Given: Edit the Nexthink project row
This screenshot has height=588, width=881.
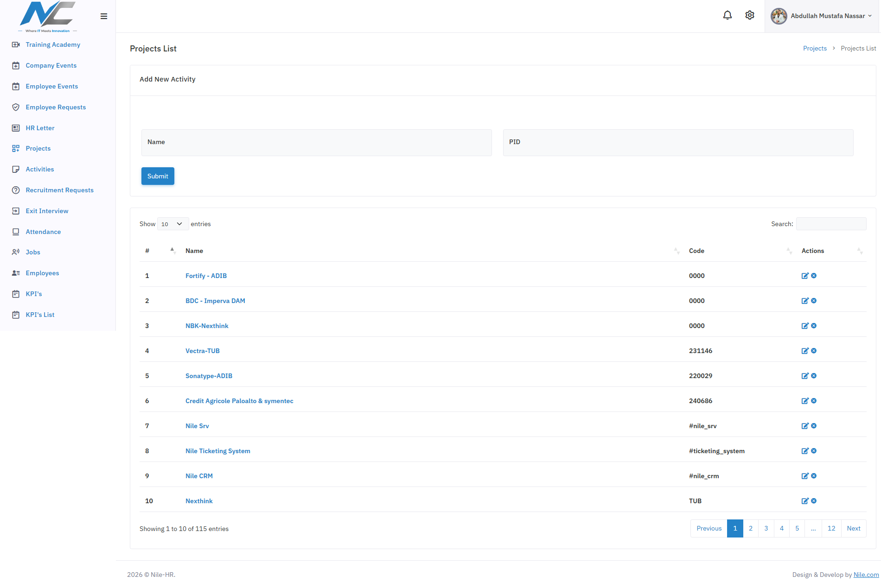Looking at the screenshot, I should 805,501.
